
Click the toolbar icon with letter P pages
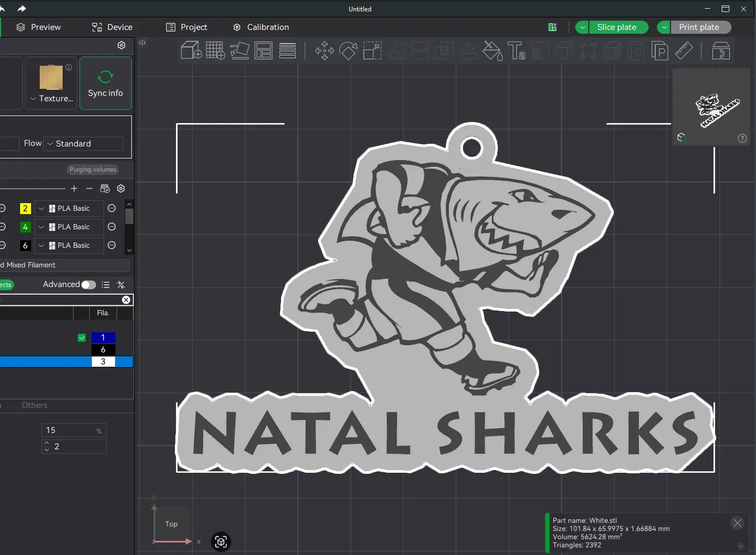click(x=660, y=51)
